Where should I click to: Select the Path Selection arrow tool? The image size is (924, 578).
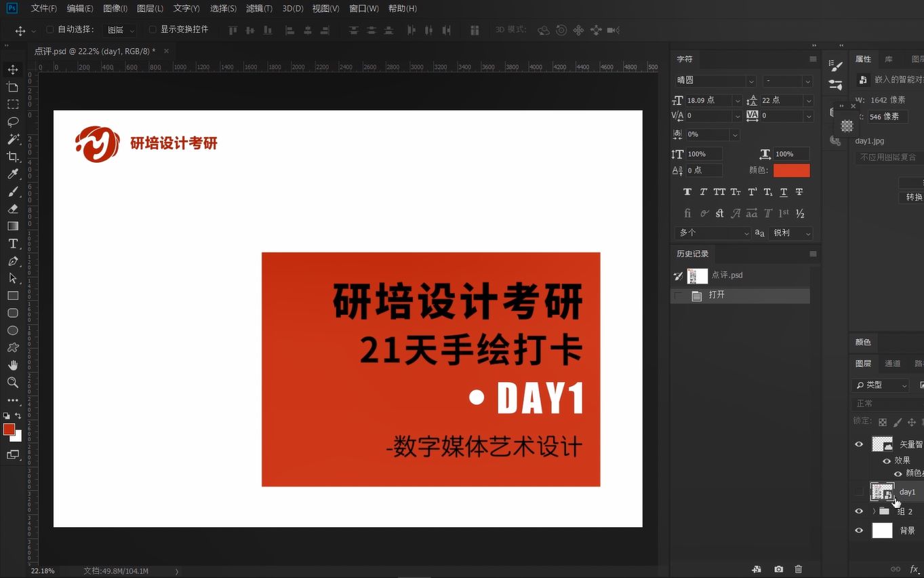coord(12,278)
